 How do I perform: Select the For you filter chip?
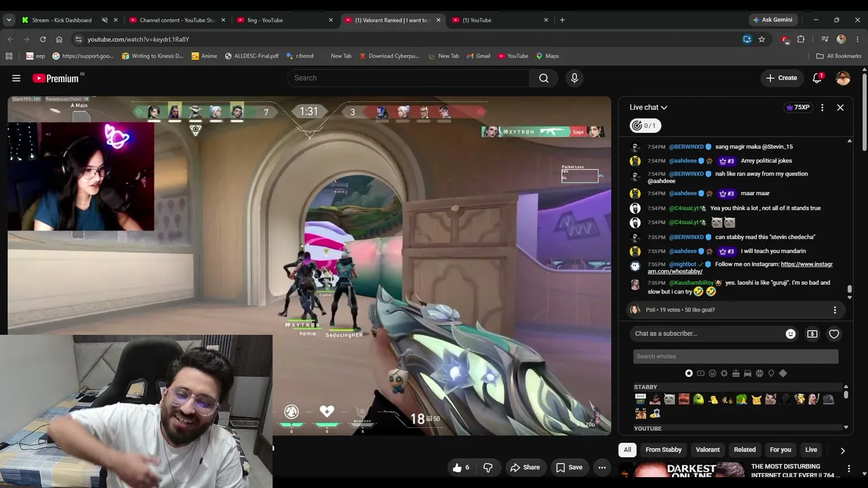click(781, 450)
